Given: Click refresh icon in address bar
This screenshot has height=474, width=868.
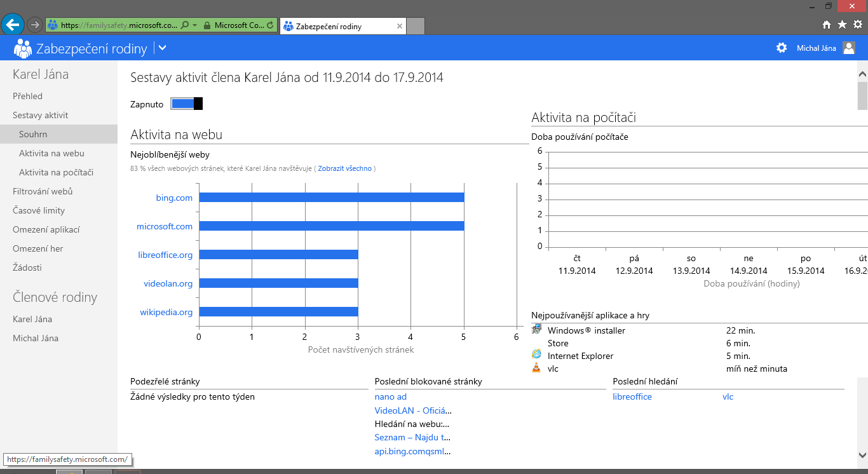Looking at the screenshot, I should coord(271,26).
